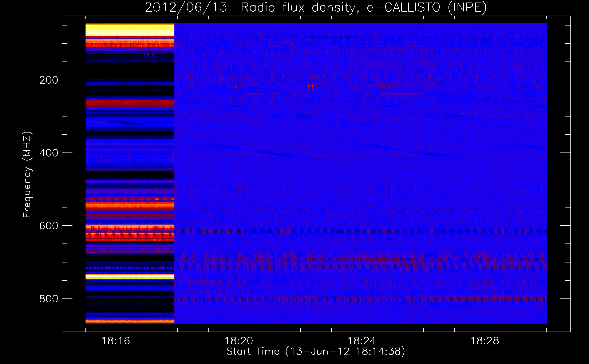This screenshot has width=589, height=364.
Task: Click the 'Start Time (13-Jun-12 18:14:38)' label
Action: [316, 352]
